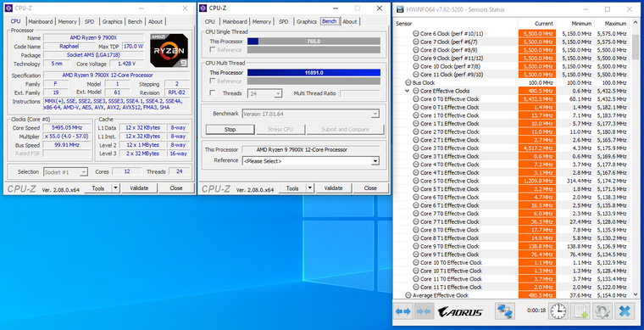This screenshot has width=644, height=330.
Task: Click Validate in the Bench CPU-Z window
Action: pyautogui.click(x=333, y=188)
